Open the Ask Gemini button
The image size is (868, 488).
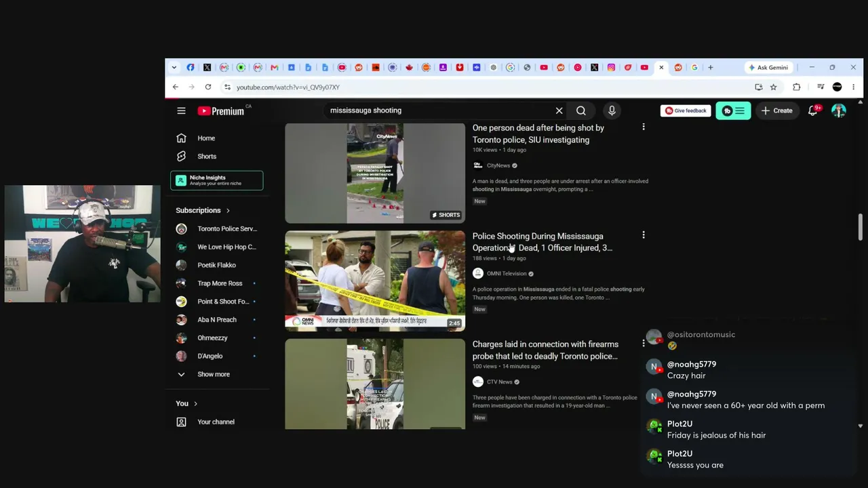click(x=768, y=68)
